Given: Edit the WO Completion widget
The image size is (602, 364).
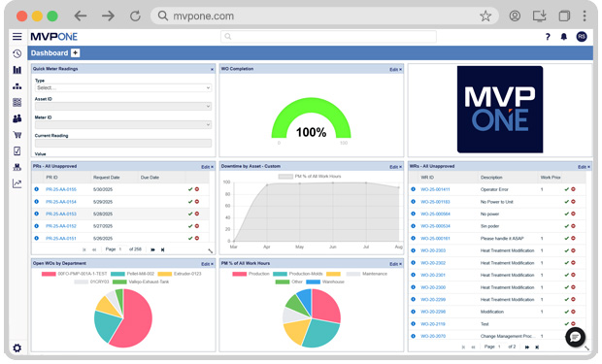Looking at the screenshot, I should pyautogui.click(x=393, y=70).
